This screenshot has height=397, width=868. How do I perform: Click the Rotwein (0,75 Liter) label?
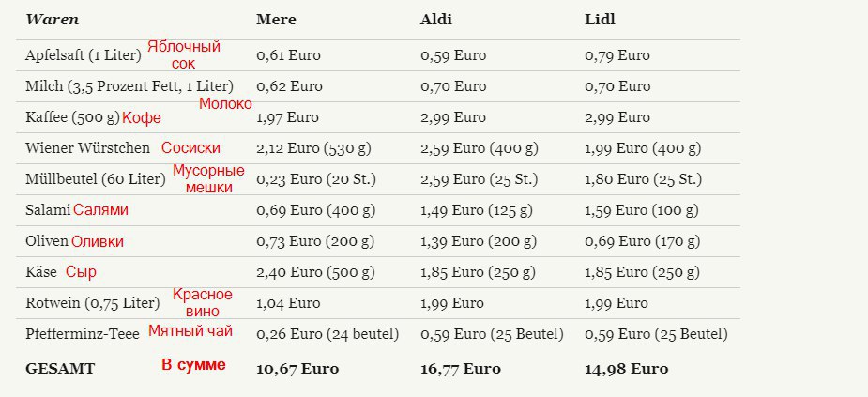pos(93,303)
